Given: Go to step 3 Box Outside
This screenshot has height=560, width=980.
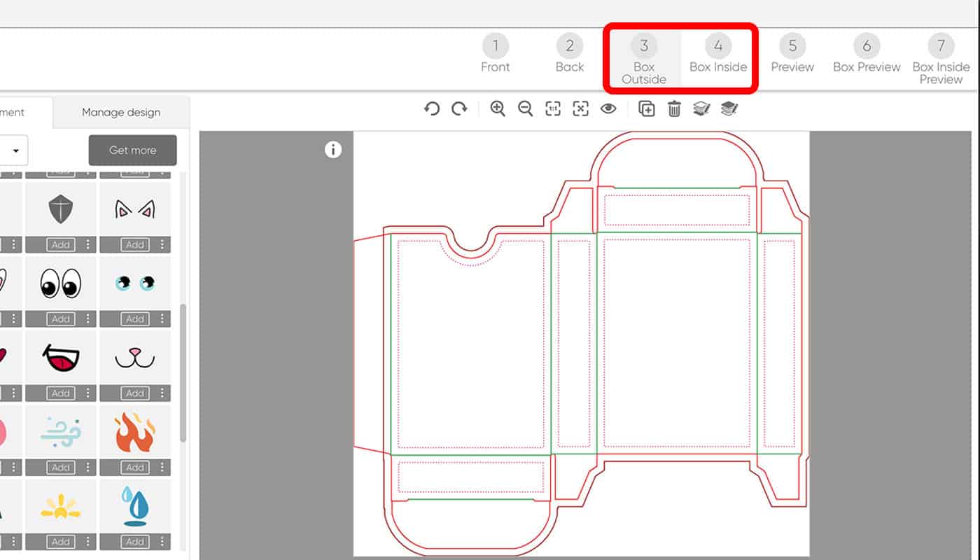Looking at the screenshot, I should click(x=643, y=59).
